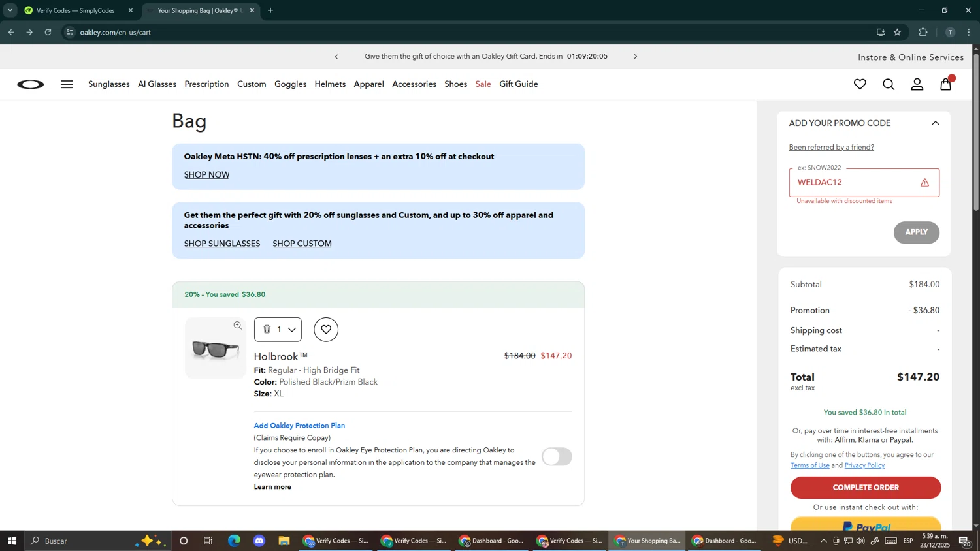
Task: Switch to Verify Codes SimplyCodes tab
Action: pos(78,10)
